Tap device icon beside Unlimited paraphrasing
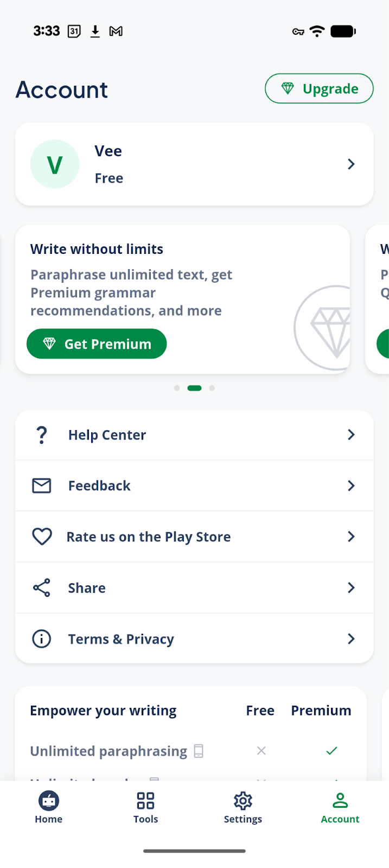The width and height of the screenshot is (389, 868). pos(199,751)
